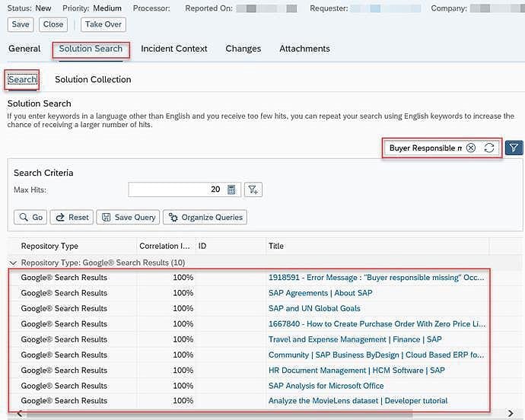Viewport: 525px width, 420px height.
Task: Click the Take Over button
Action: (103, 24)
